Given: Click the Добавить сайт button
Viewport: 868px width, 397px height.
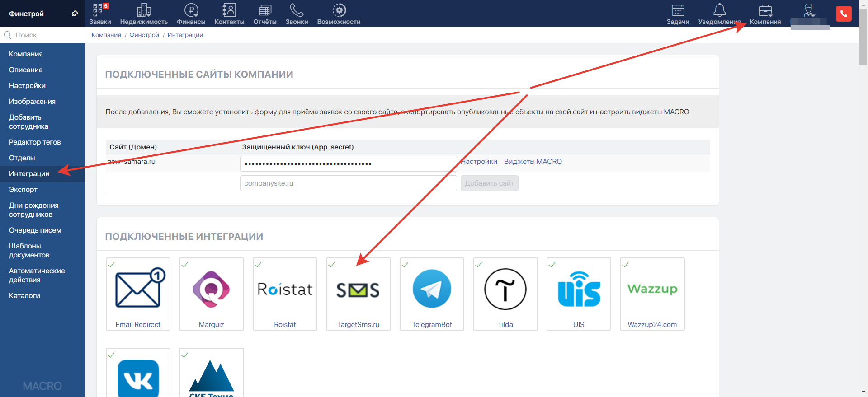Looking at the screenshot, I should (489, 183).
